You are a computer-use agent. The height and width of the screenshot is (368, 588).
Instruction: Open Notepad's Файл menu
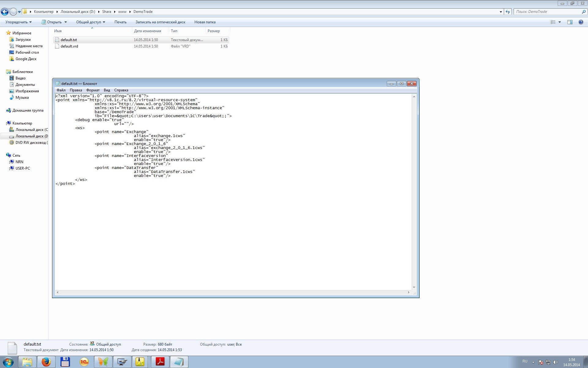pyautogui.click(x=61, y=90)
